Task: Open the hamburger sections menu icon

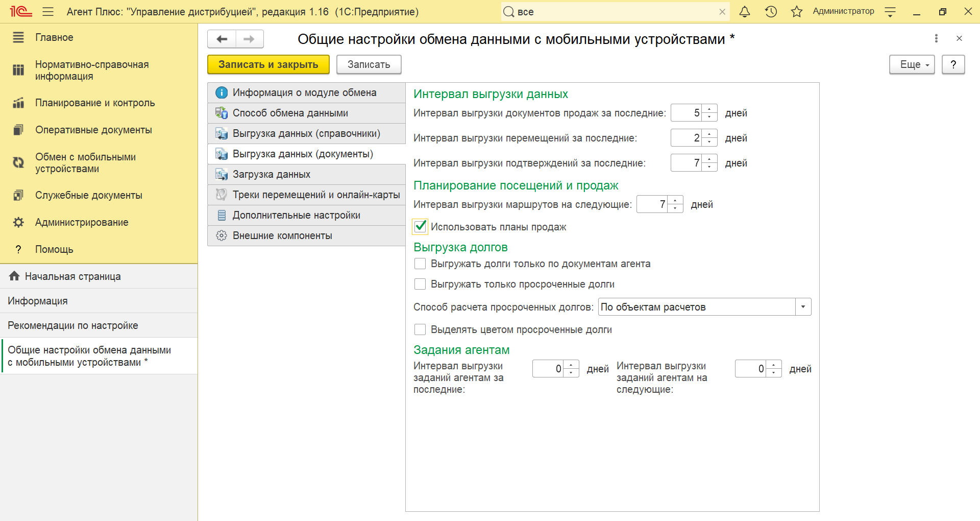Action: coord(48,12)
